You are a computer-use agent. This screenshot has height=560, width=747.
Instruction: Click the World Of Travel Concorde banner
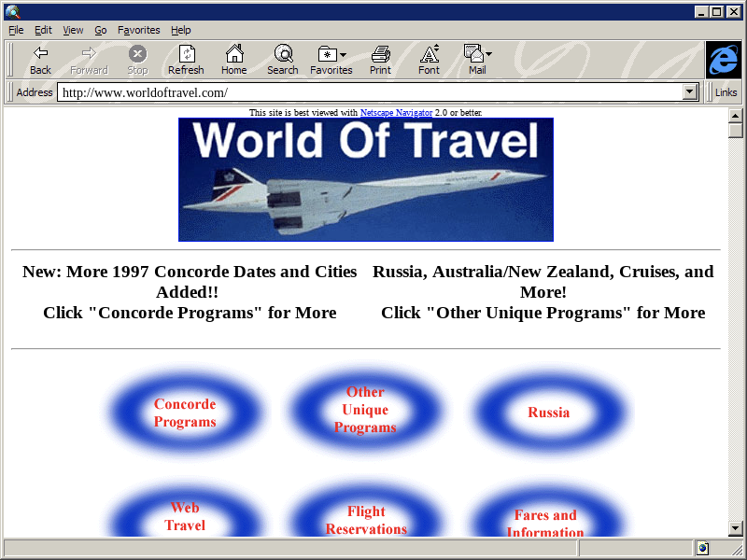[x=365, y=179]
